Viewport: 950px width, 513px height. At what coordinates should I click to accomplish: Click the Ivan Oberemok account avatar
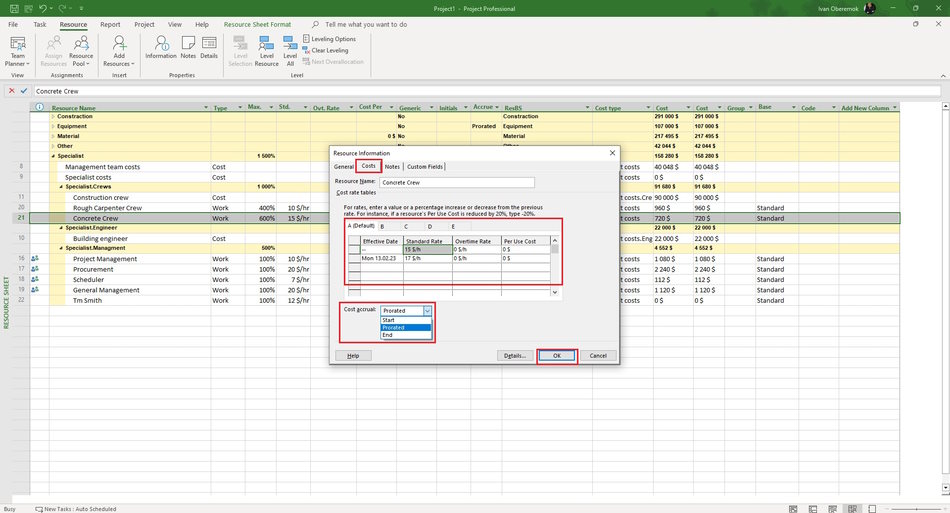870,8
